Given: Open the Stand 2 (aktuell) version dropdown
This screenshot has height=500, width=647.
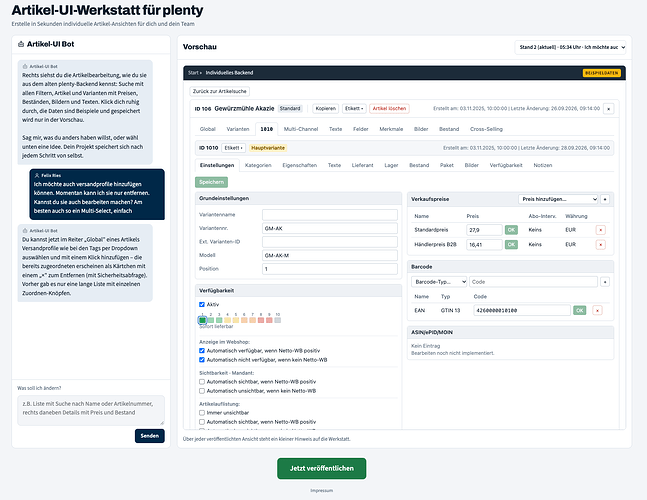Looking at the screenshot, I should 570,47.
